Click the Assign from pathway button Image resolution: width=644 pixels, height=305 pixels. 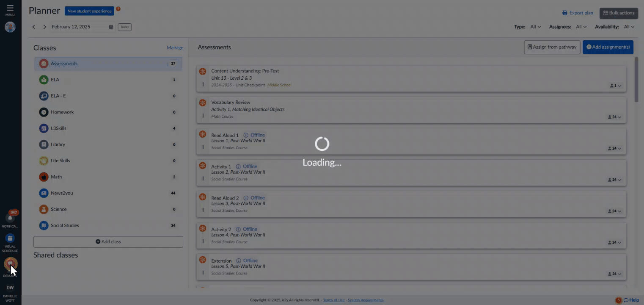point(552,47)
